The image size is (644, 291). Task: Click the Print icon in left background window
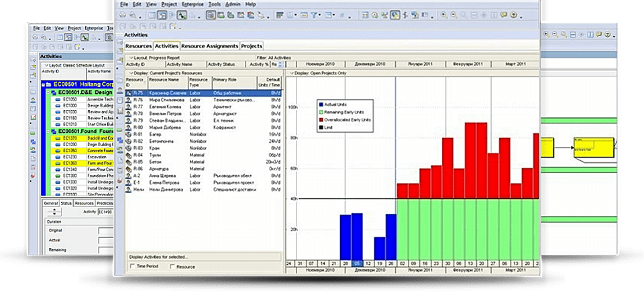36,38
